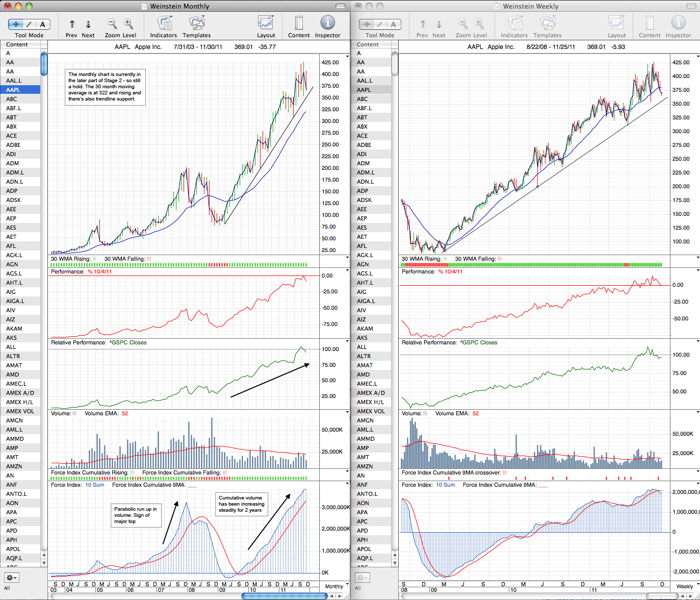Click the Next arrow in the monthly toolbar
700x600 pixels.
[x=88, y=24]
